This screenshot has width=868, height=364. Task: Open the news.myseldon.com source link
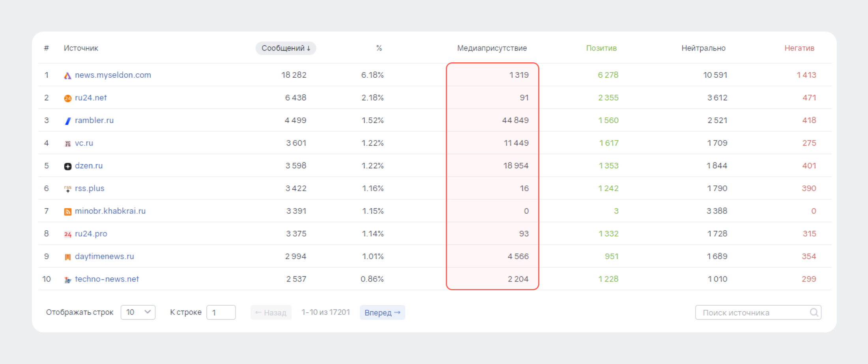coord(113,75)
